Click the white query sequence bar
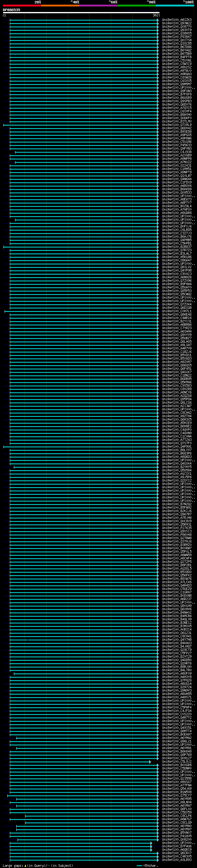The width and height of the screenshot is (197, 868). click(x=81, y=13)
